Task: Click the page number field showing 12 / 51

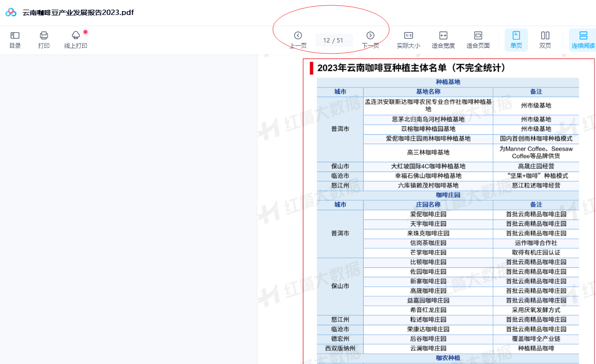Action: coord(333,41)
